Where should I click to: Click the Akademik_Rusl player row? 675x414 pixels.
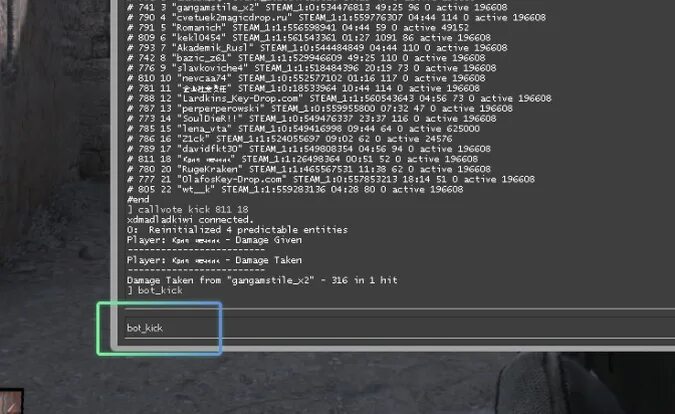click(317, 48)
